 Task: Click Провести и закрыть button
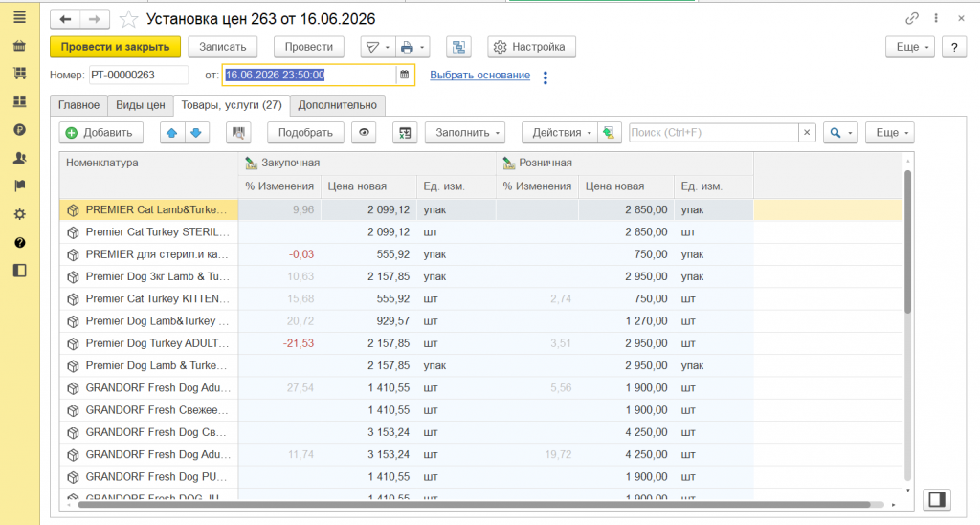click(x=115, y=47)
